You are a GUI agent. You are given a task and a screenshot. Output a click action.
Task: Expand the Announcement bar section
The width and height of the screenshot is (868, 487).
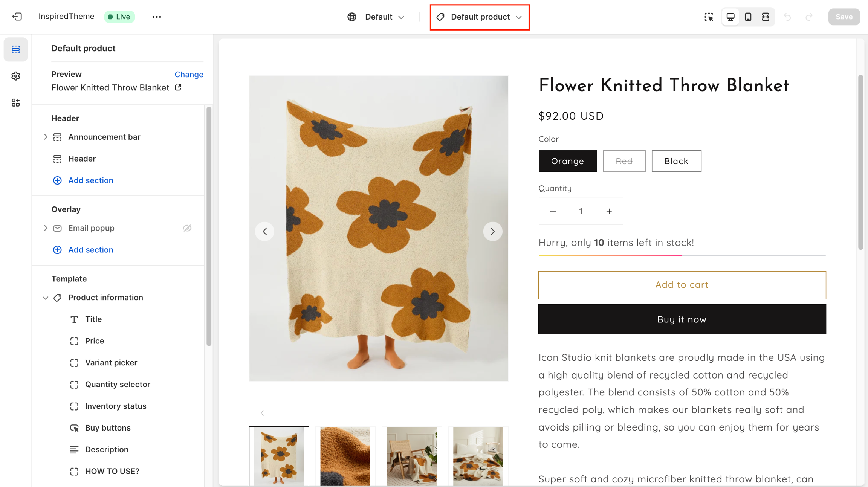[46, 137]
